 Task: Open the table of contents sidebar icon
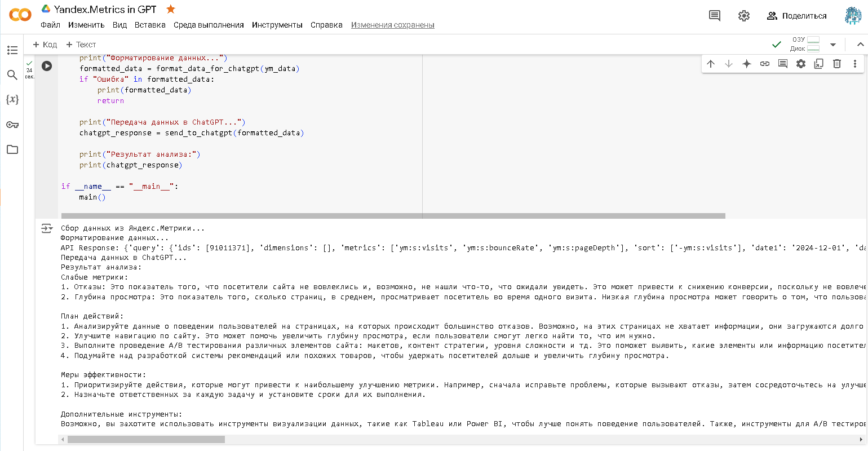click(12, 50)
